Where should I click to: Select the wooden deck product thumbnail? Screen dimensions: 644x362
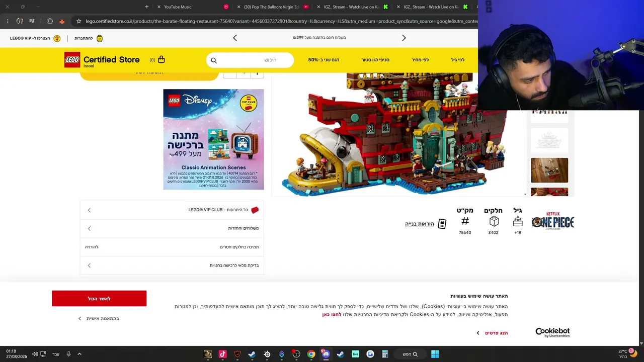pos(549,170)
